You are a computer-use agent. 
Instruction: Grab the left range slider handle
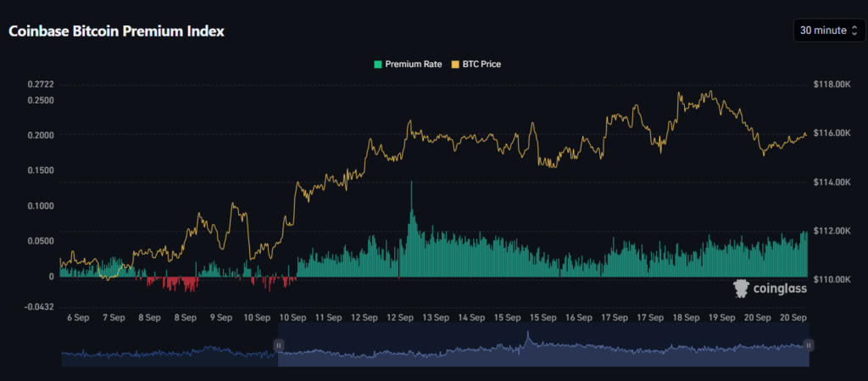pyautogui.click(x=278, y=345)
